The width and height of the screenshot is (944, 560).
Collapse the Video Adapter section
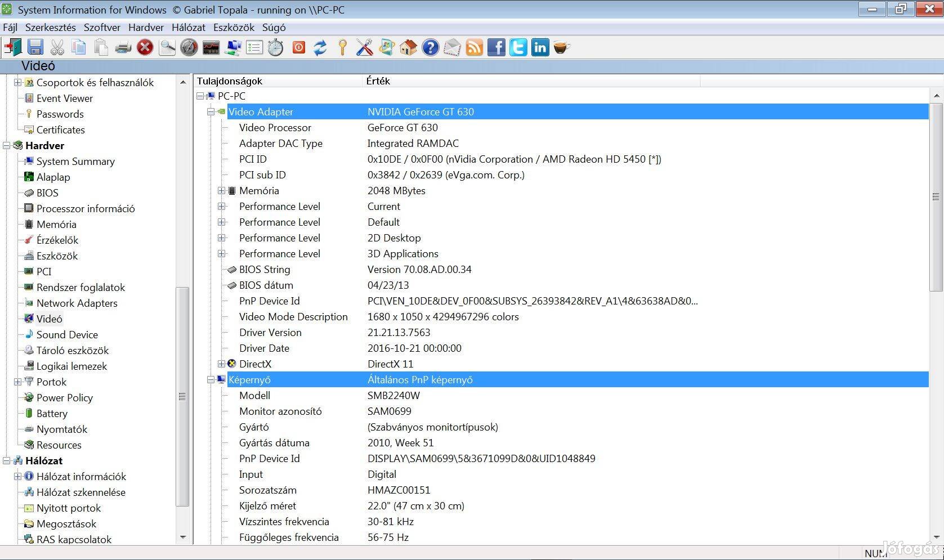pos(211,111)
